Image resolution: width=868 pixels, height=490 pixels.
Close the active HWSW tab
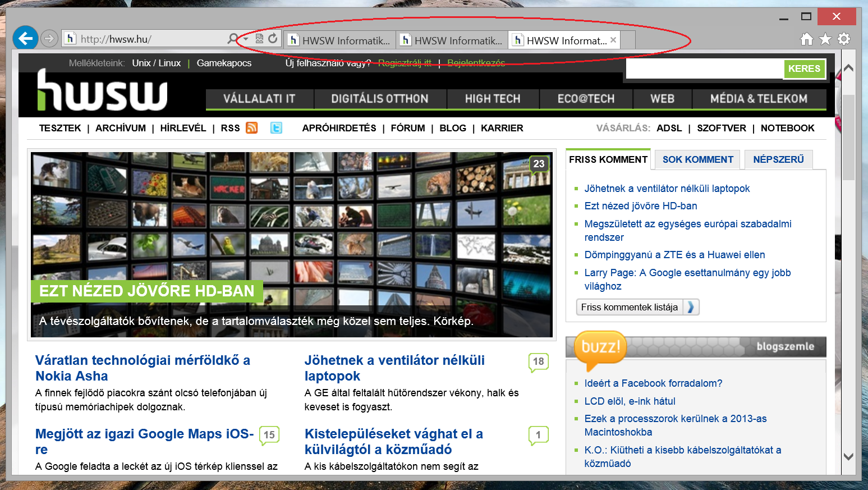(x=613, y=40)
